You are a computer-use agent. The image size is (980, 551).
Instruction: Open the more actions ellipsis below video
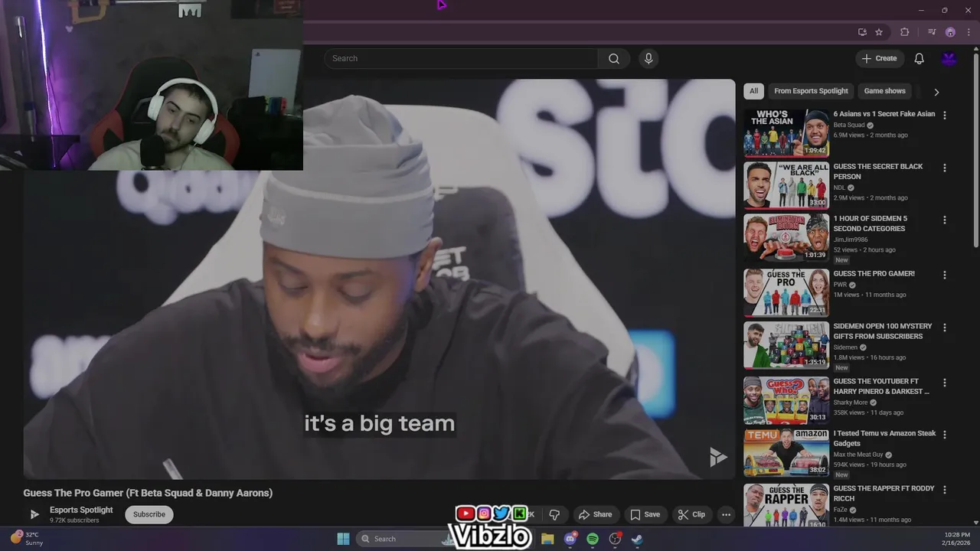[x=726, y=514]
